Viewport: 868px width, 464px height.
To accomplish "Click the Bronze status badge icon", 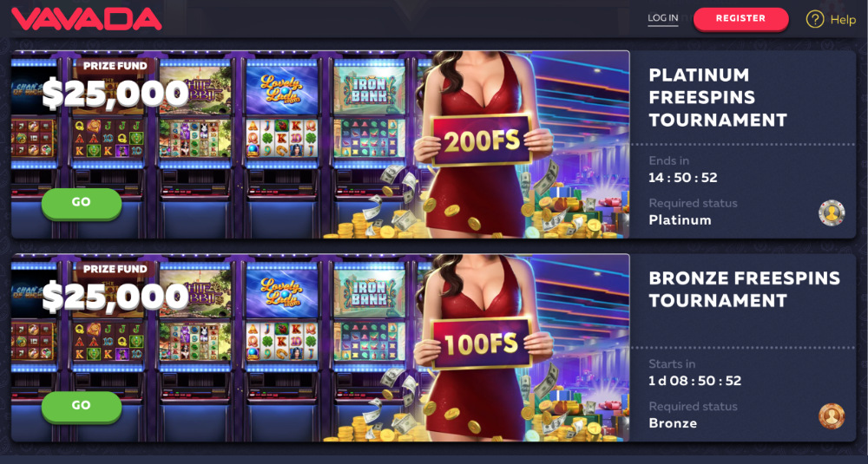I will coord(832,416).
